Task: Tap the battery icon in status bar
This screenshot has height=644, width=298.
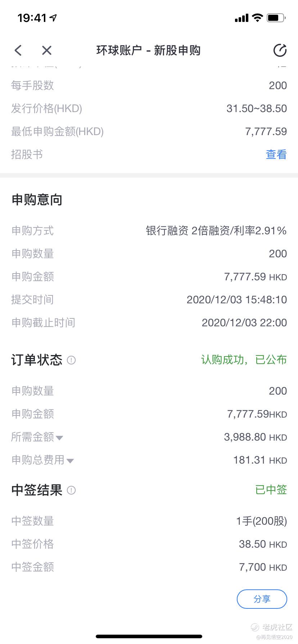Action: click(x=276, y=18)
